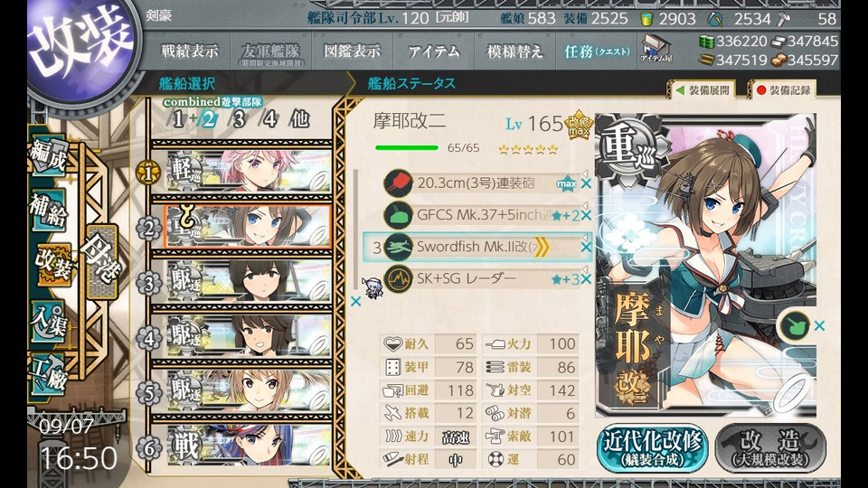Screen dimensions: 868x488
Task: Select the battleship in slot 6
Action: (249, 446)
